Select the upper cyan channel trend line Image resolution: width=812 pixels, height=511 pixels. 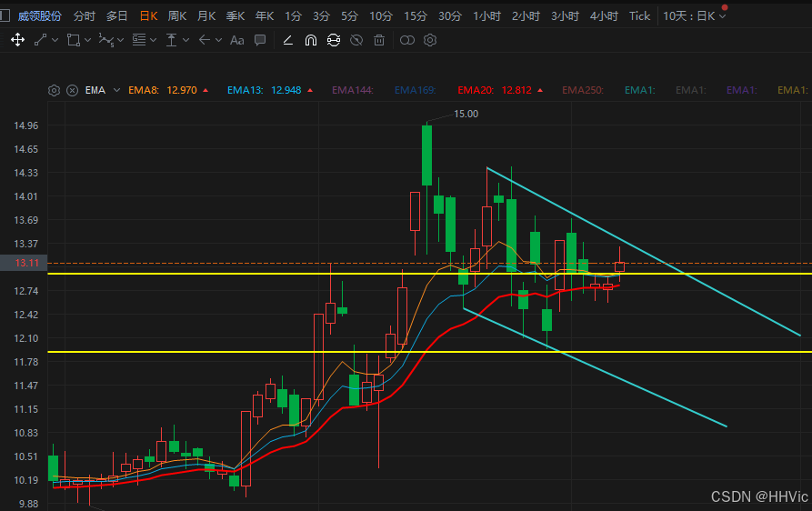(x=644, y=252)
